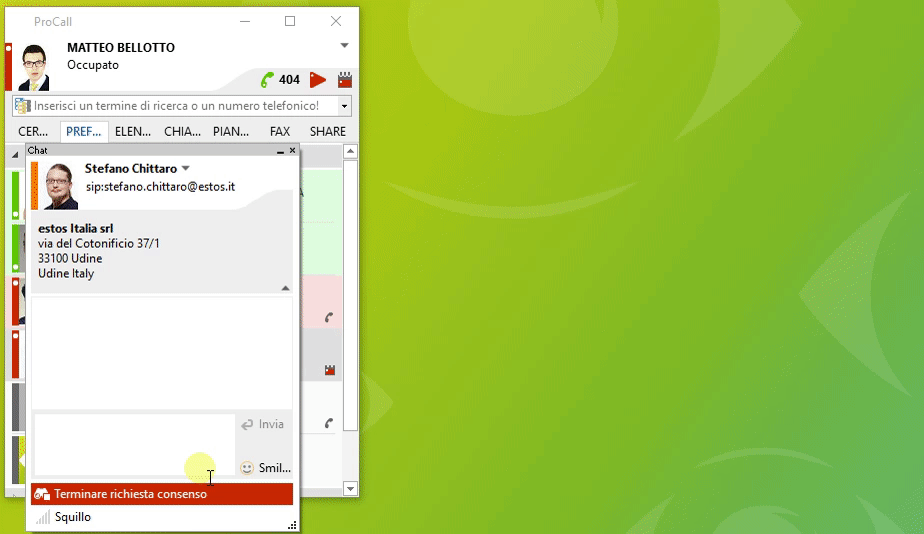924x534 pixels.
Task: Minimize the Chat panel
Action: pyautogui.click(x=280, y=151)
